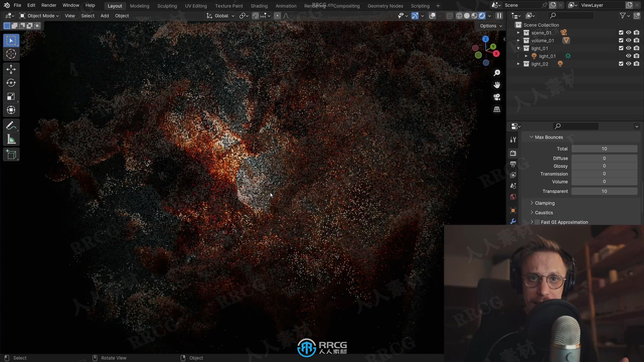
Task: Select the Measure tool
Action: [11, 139]
